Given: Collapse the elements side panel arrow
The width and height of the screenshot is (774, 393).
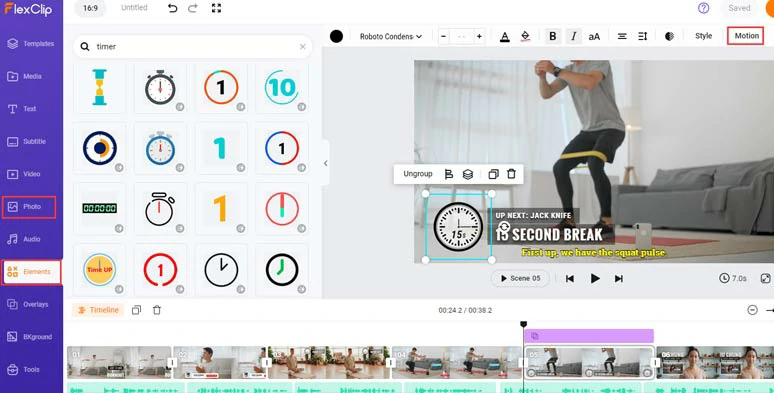Looking at the screenshot, I should [325, 163].
